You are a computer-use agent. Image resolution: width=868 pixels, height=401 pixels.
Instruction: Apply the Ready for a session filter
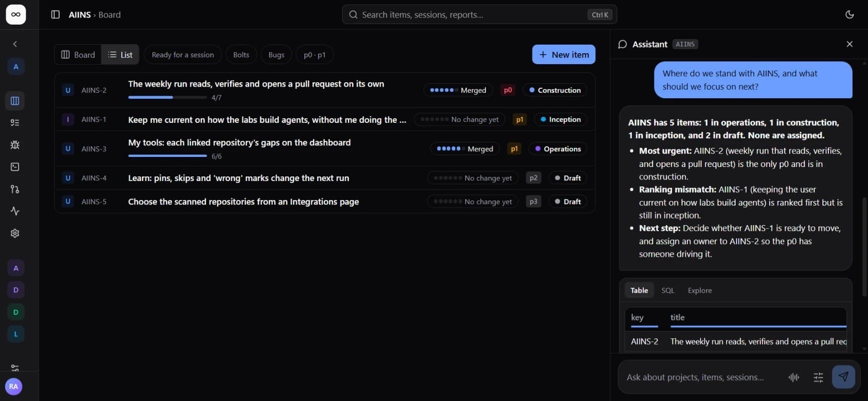[x=183, y=55]
